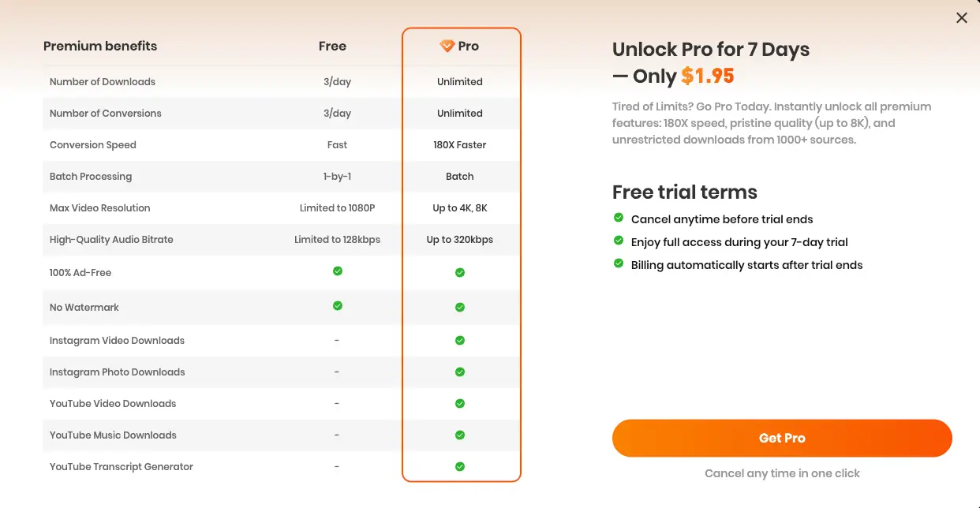
Task: Click the Pro checkmark for Instagram Photo Downloads
Action: [460, 372]
